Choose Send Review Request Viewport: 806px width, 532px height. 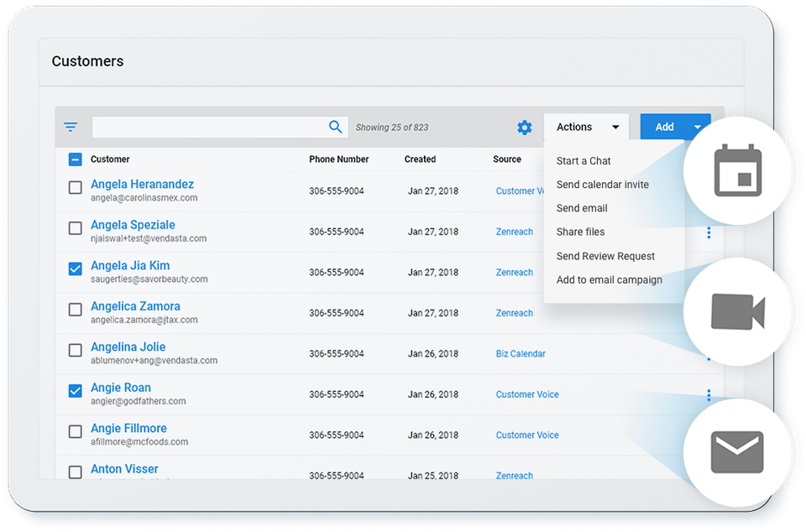tap(605, 256)
